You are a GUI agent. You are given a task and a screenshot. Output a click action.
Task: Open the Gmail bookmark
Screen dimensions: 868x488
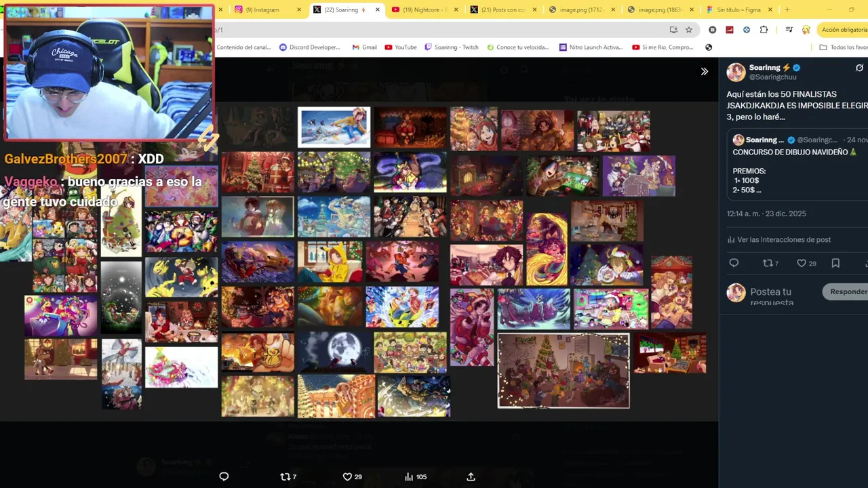(x=364, y=47)
